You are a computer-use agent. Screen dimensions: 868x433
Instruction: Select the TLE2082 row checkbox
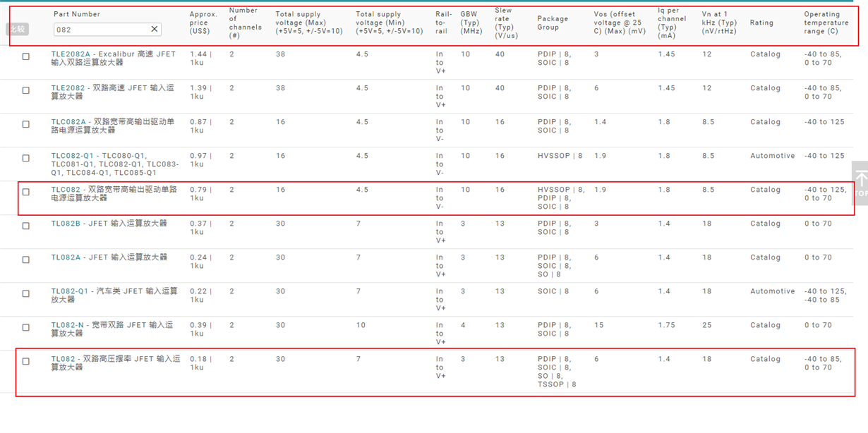click(x=26, y=90)
